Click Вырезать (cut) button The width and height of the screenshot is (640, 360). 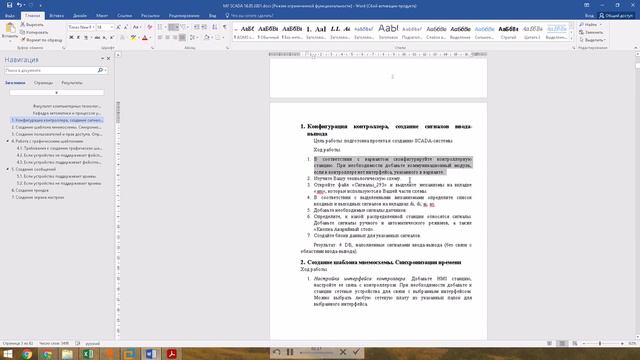[x=32, y=24]
